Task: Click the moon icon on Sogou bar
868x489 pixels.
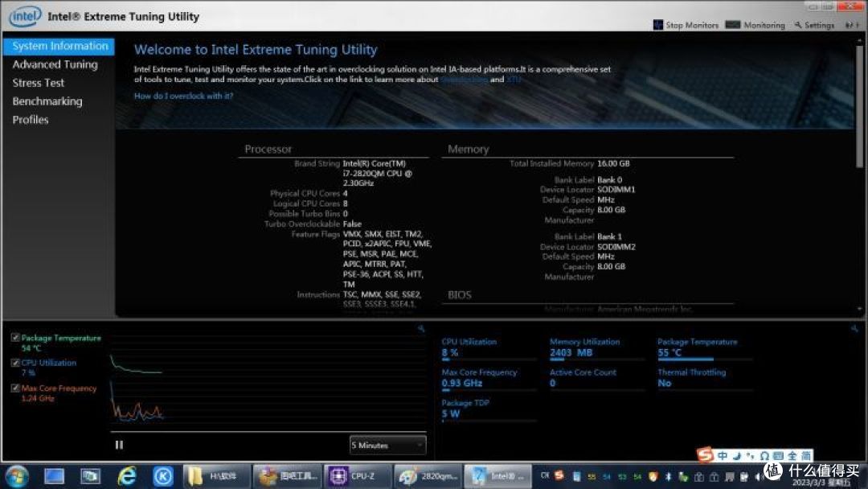Action: (x=736, y=456)
